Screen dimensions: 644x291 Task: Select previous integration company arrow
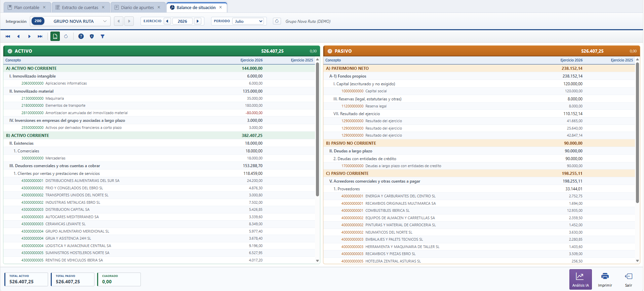coord(119,21)
